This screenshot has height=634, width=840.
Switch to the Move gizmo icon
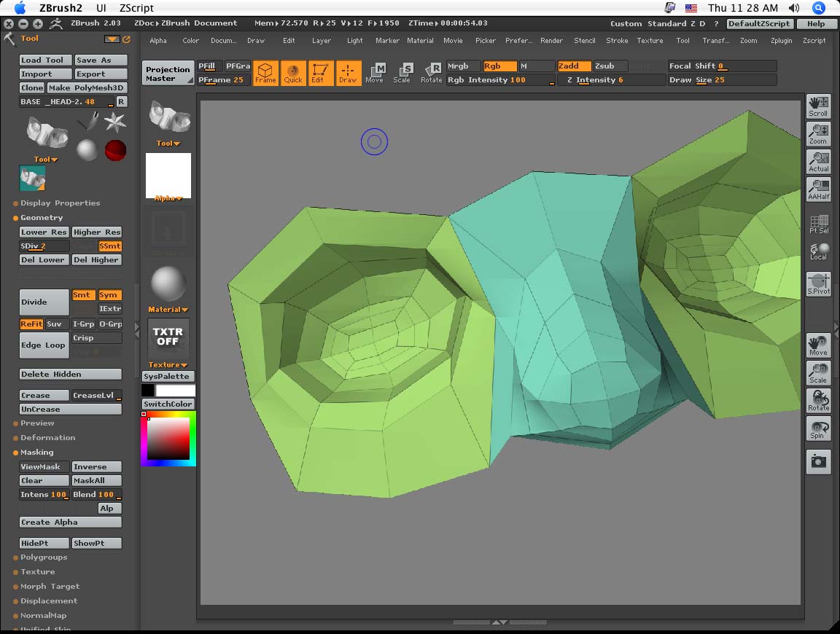[x=375, y=73]
